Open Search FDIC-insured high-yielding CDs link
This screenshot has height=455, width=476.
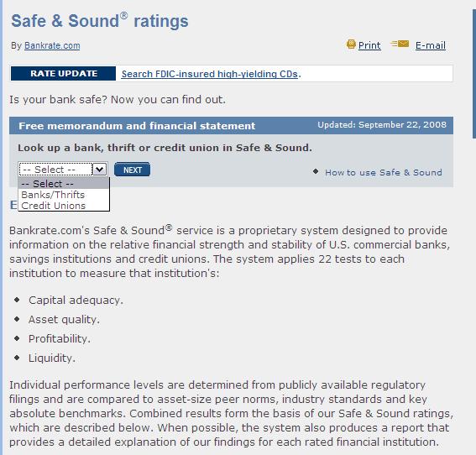[210, 74]
